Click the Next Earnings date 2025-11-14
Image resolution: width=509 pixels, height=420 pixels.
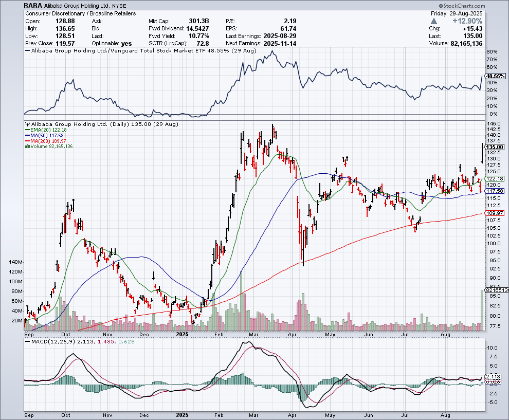pos(280,44)
